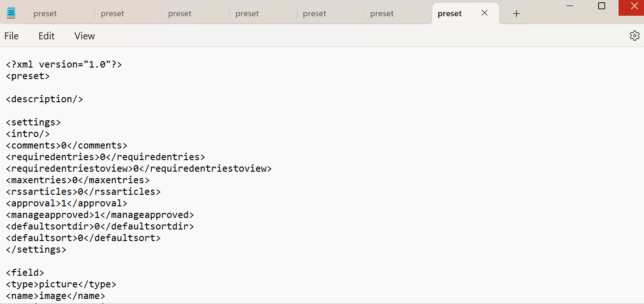Switch to the third preset tab

coord(195,13)
